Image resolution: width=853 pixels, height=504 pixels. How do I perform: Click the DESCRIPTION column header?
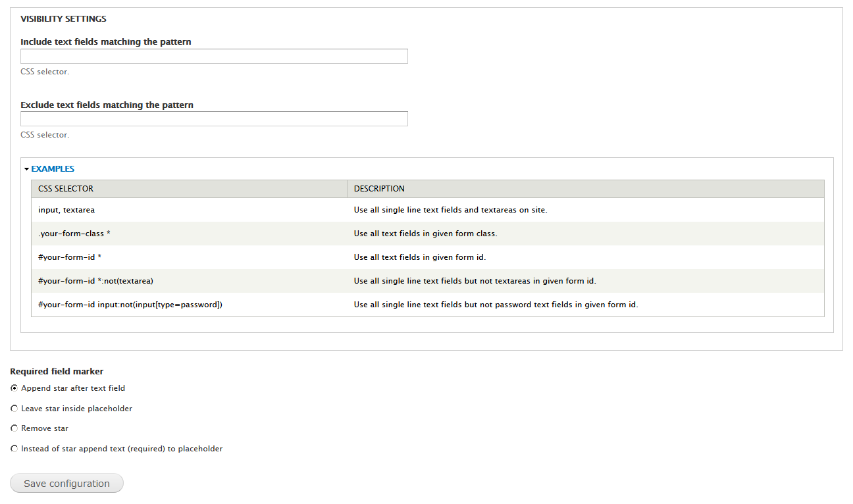coord(379,189)
